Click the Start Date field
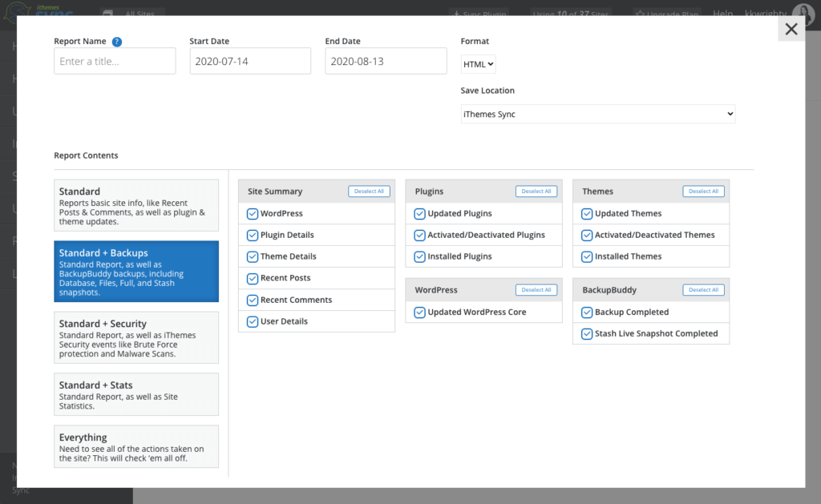 [250, 61]
